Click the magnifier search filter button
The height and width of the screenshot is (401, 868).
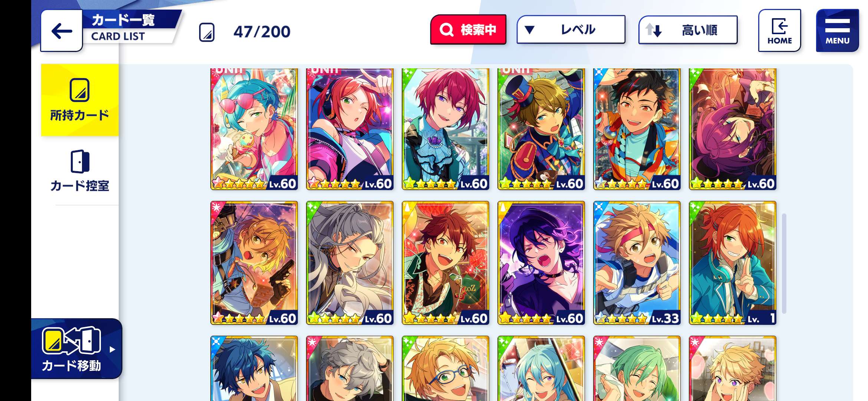(468, 30)
